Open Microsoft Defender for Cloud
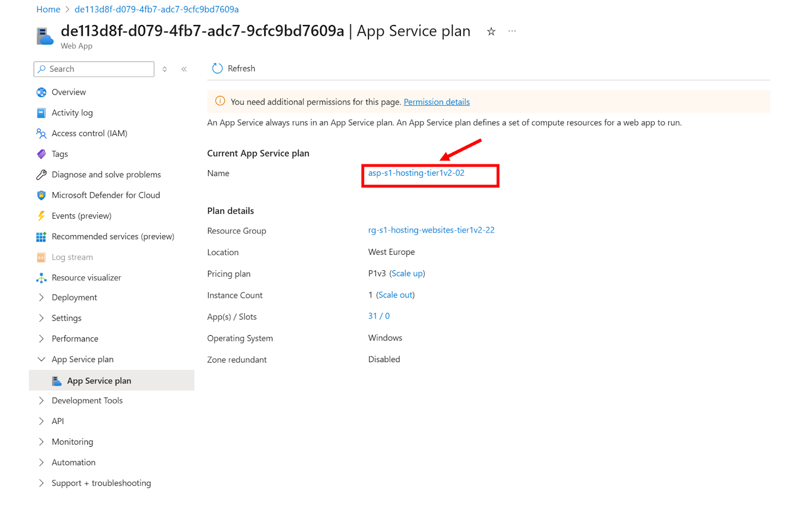812x525 pixels. tap(106, 195)
